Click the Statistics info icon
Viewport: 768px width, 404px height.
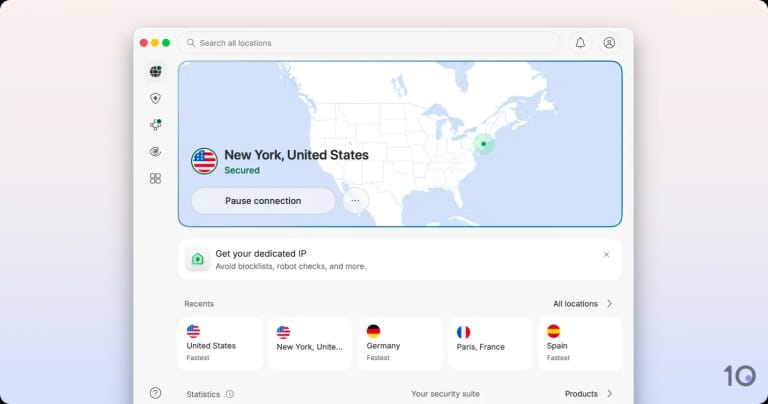pyautogui.click(x=230, y=394)
